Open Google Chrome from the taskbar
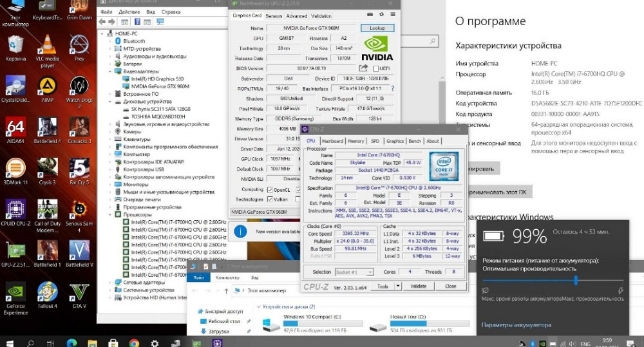Screen dimensions: 644x347 click(x=134, y=343)
